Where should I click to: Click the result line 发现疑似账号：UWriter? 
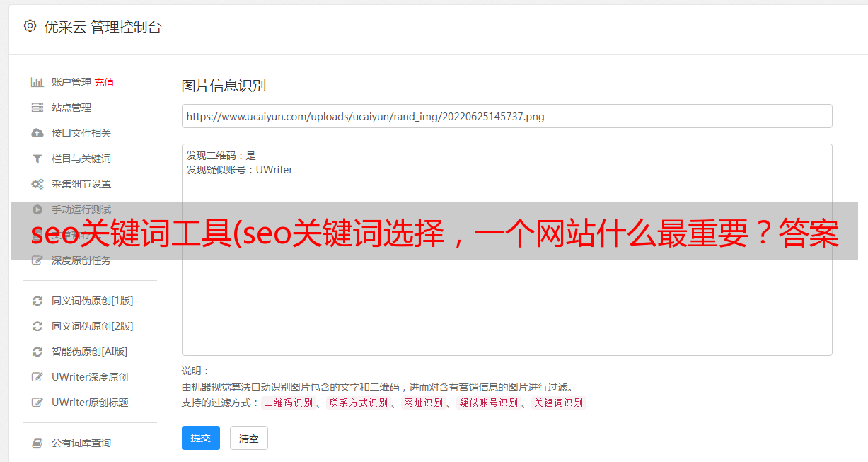[x=240, y=170]
